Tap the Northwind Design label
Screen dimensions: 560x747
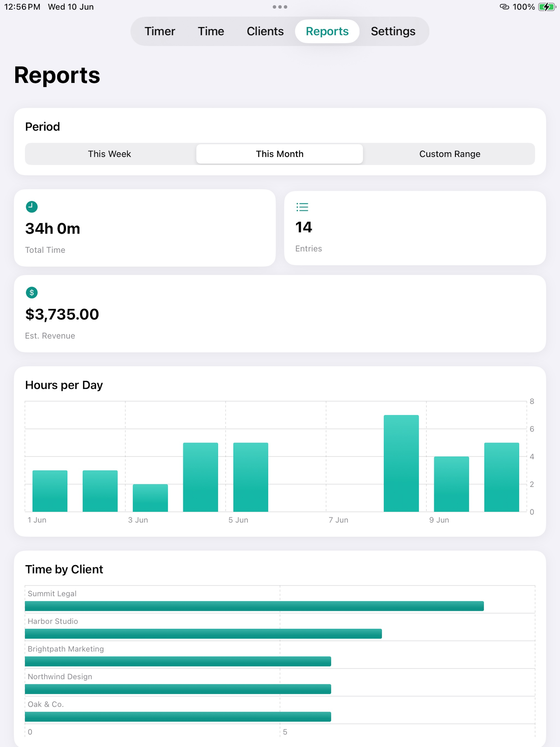[x=60, y=677]
